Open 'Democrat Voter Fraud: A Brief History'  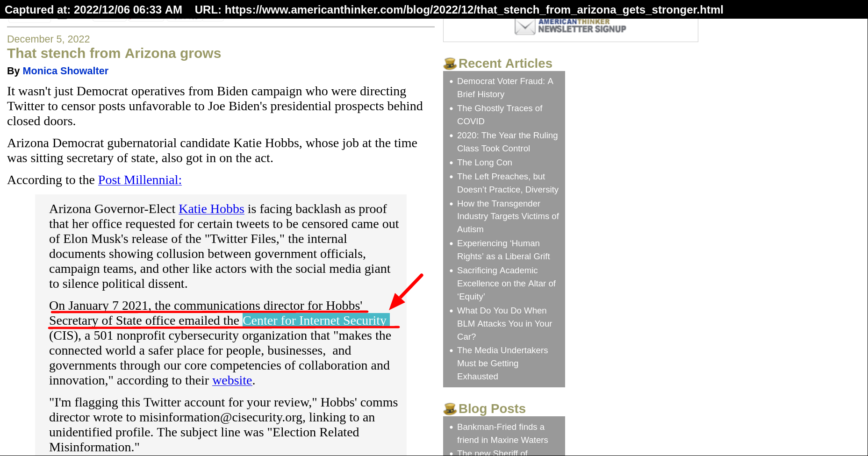(x=505, y=88)
